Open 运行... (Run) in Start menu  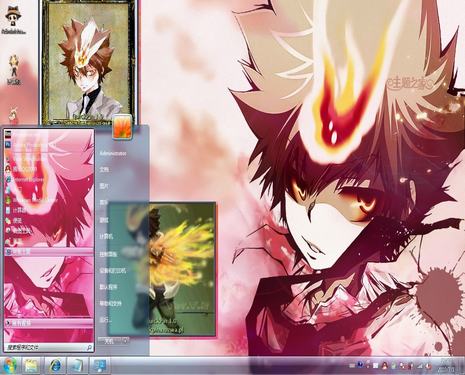click(105, 321)
